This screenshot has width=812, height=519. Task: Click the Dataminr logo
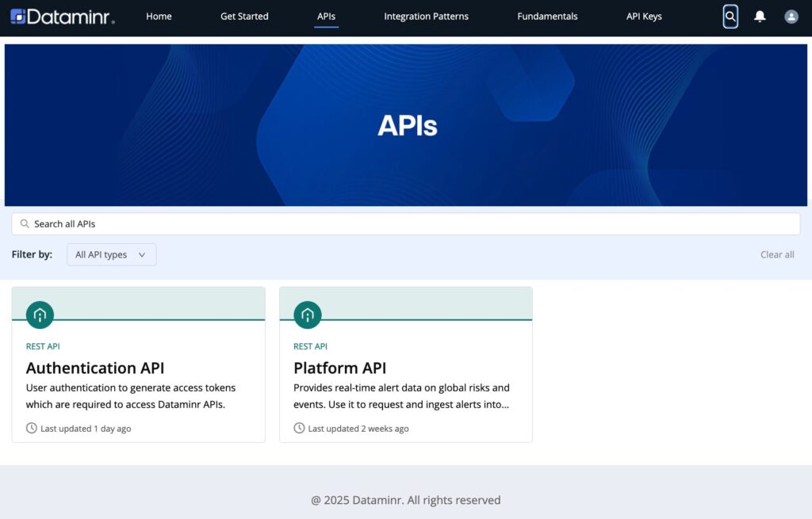(63, 17)
